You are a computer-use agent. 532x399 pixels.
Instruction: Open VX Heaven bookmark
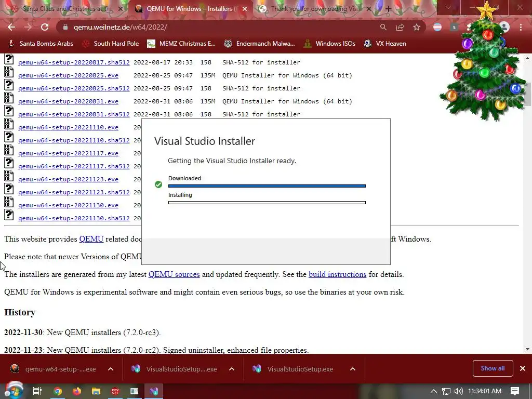click(385, 44)
